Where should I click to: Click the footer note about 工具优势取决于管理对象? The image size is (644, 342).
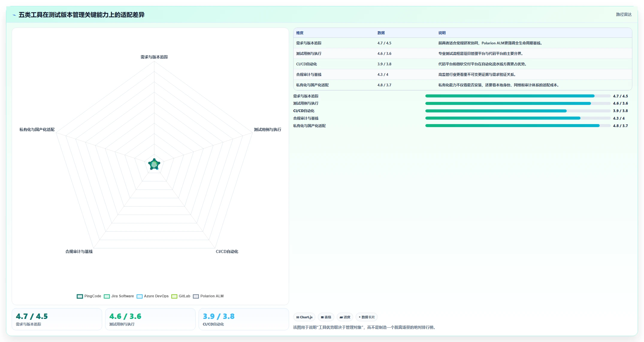(x=365, y=327)
